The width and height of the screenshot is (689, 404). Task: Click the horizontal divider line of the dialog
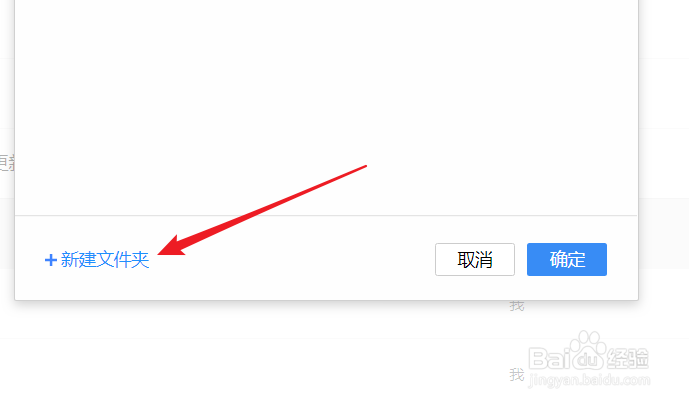pyautogui.click(x=326, y=215)
